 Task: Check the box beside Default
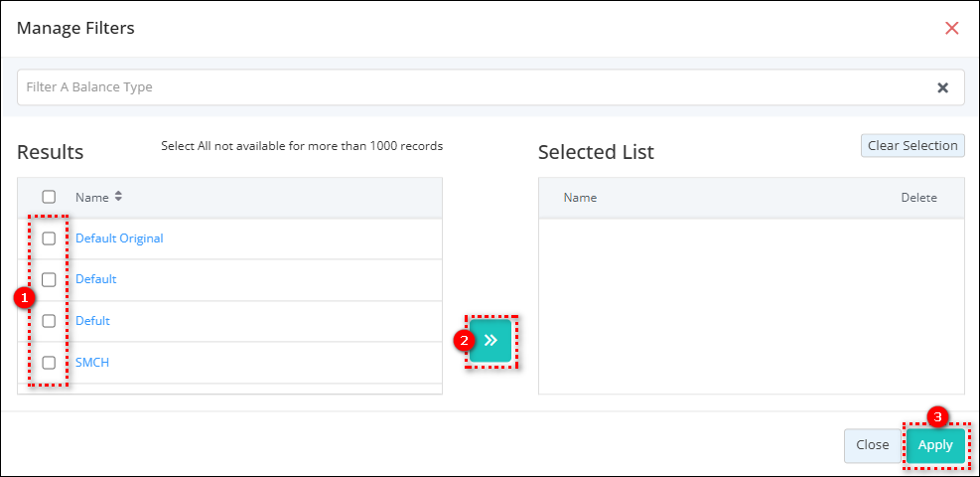coord(49,279)
